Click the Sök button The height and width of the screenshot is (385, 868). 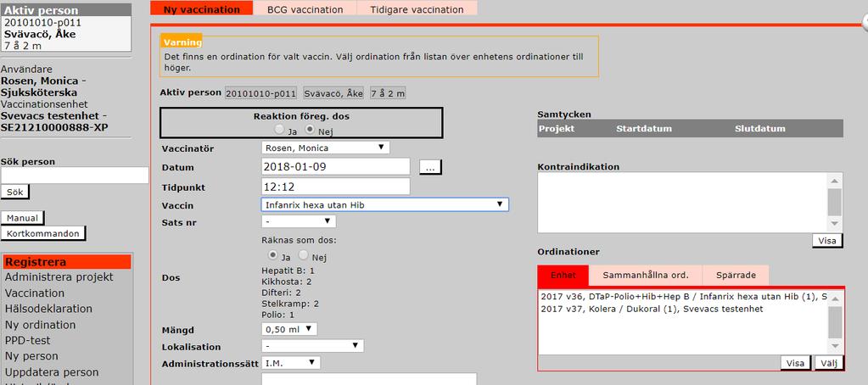(x=15, y=192)
